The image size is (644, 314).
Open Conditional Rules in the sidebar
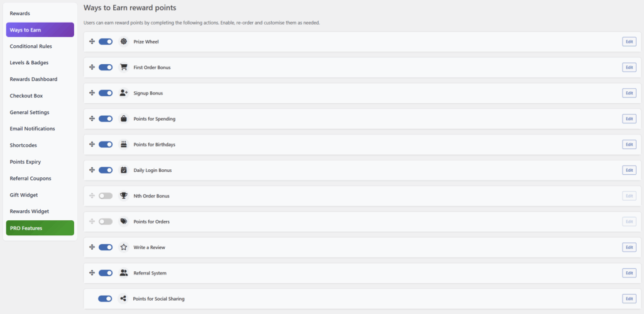[31, 46]
